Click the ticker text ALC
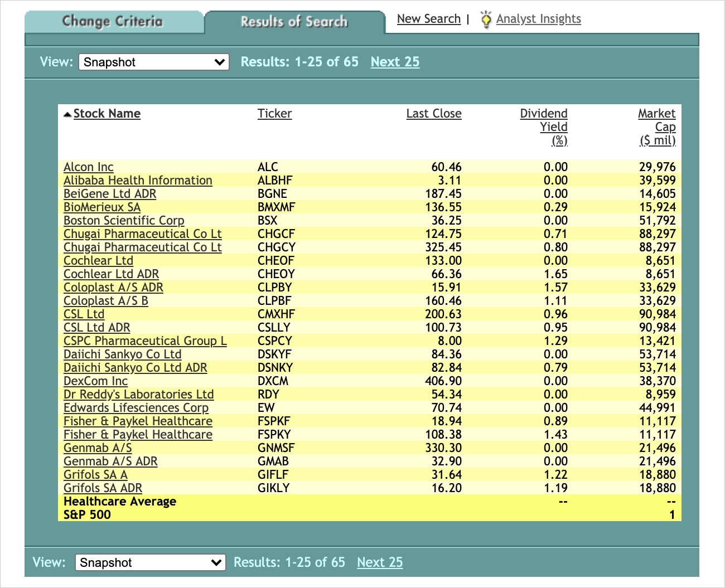This screenshot has height=588, width=725. coord(268,167)
